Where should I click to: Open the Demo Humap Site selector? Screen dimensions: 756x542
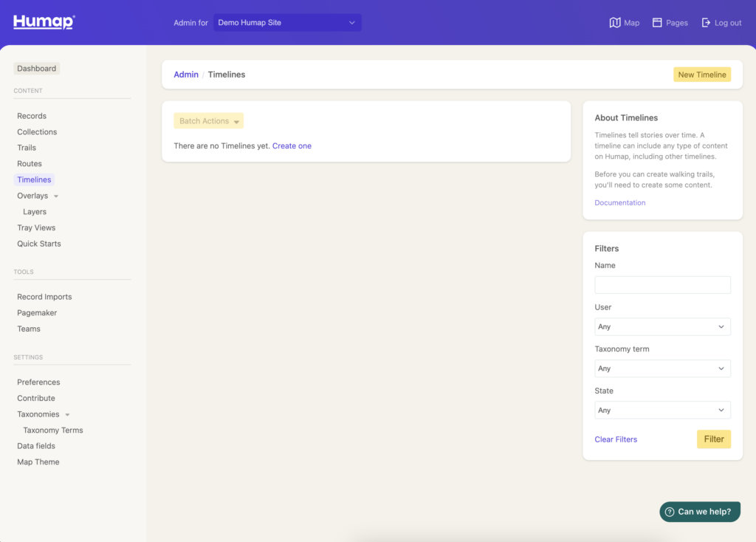click(x=287, y=23)
